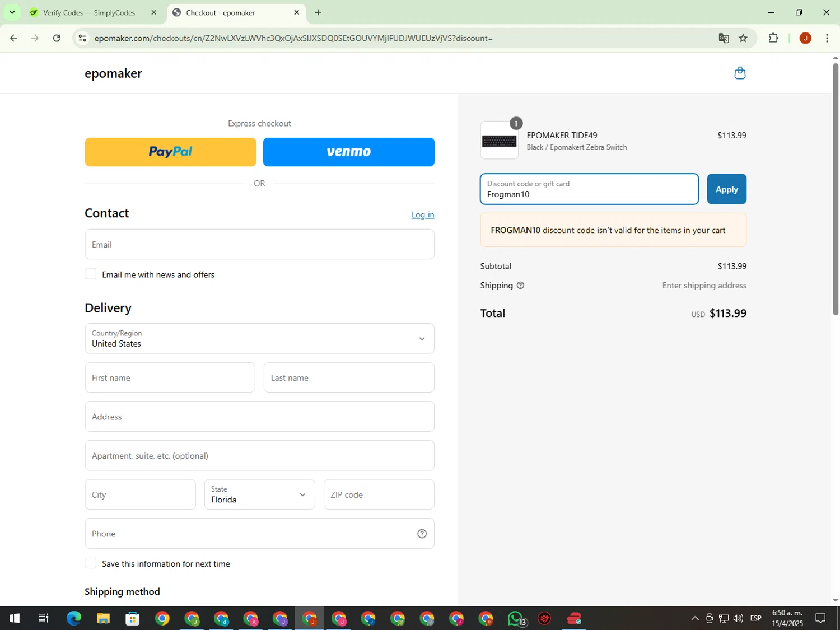Bookmark this page with the star icon
This screenshot has height=630, width=840.
pos(743,38)
